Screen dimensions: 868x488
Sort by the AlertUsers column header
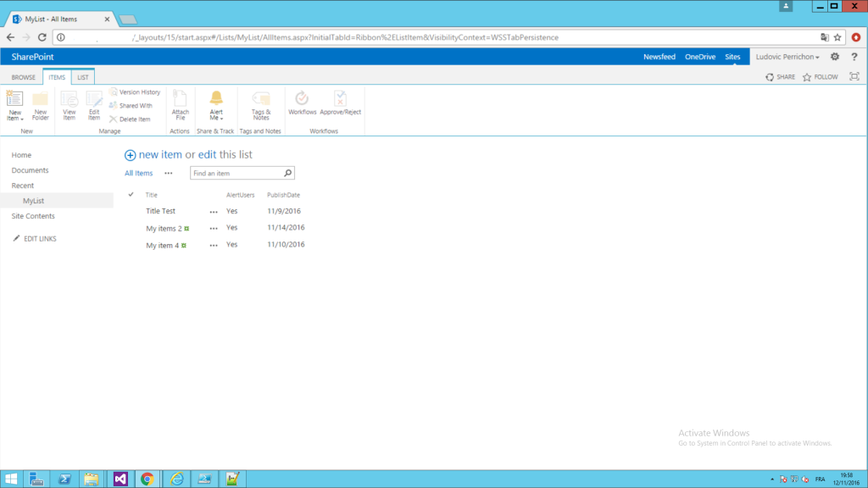(240, 195)
